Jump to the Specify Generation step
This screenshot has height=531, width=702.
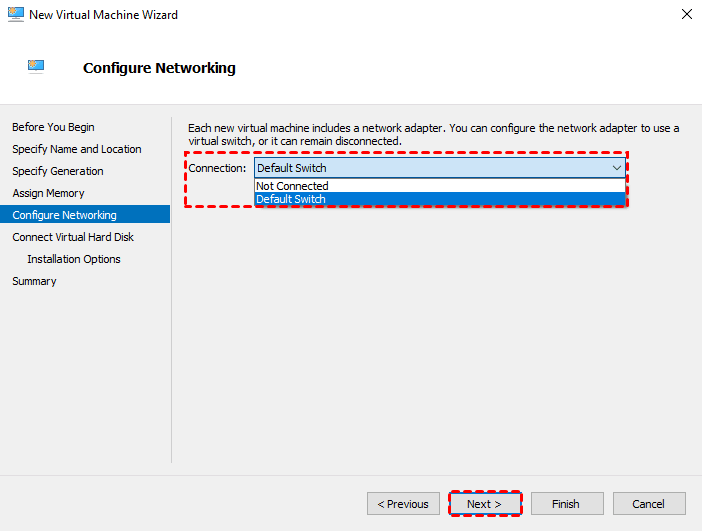pyautogui.click(x=58, y=171)
